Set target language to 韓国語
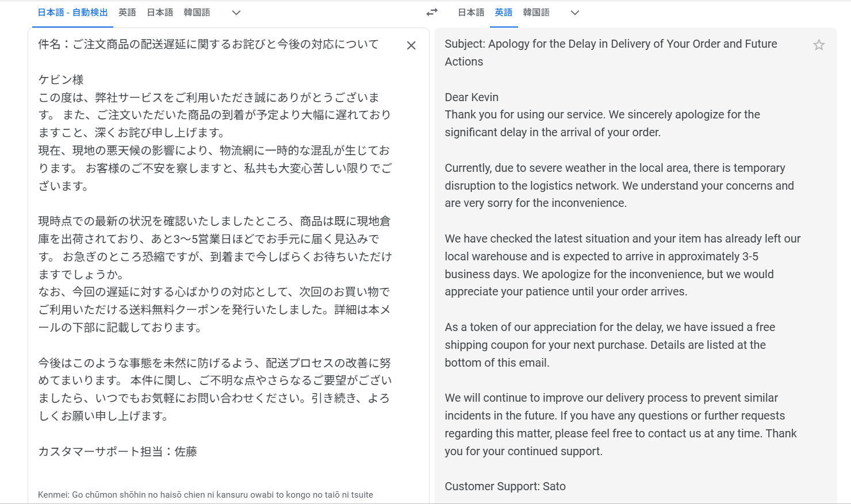The height and width of the screenshot is (504, 851). pos(536,12)
